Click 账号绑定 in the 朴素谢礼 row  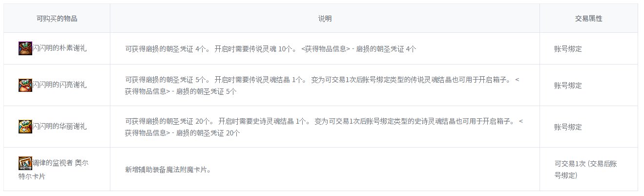click(x=568, y=49)
